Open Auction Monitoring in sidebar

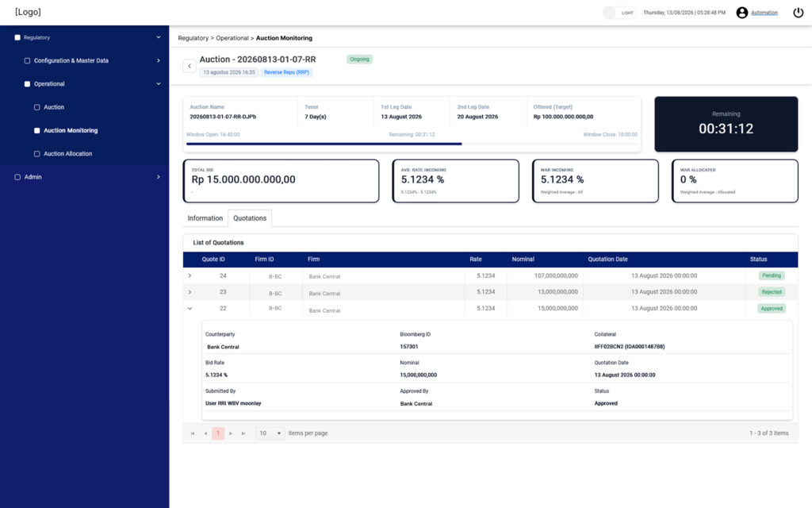(x=71, y=131)
